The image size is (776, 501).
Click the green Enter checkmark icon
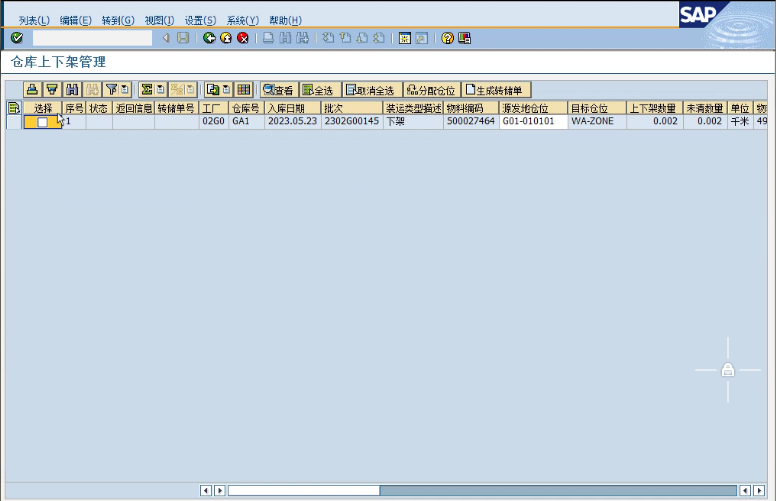click(17, 38)
